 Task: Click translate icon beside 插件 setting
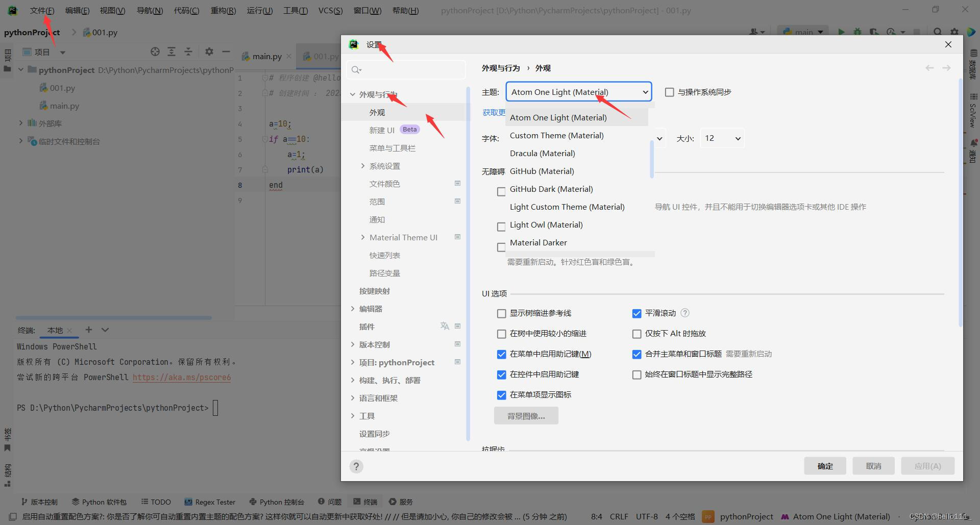445,326
